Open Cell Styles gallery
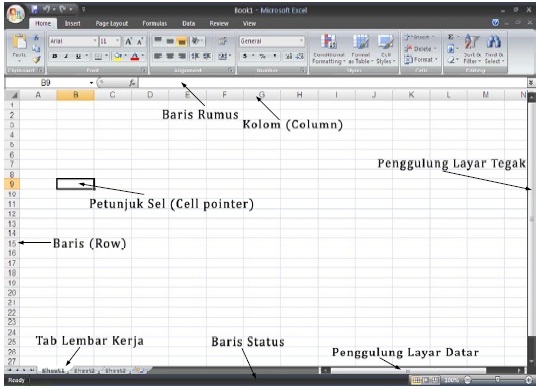The height and width of the screenshot is (389, 537). (386, 49)
